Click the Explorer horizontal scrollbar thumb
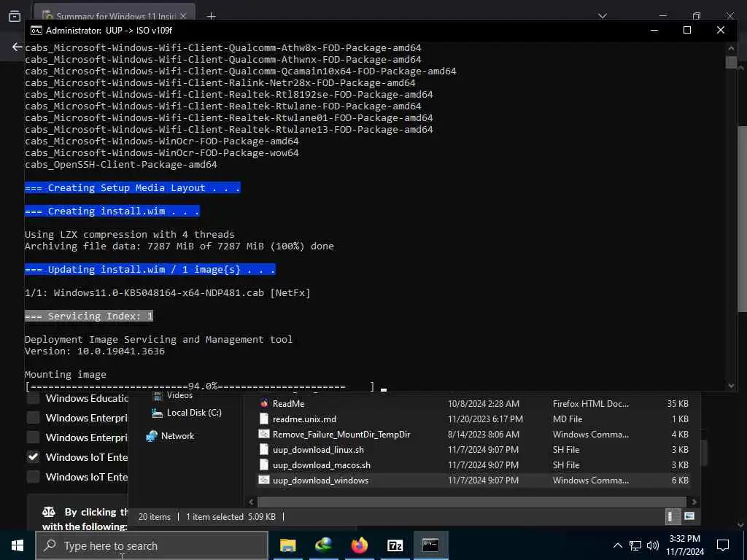 click(x=472, y=502)
